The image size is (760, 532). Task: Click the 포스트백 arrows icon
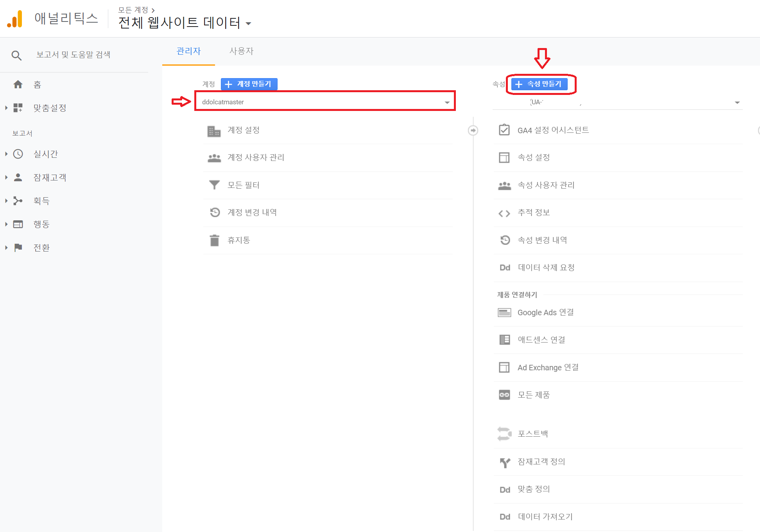(504, 434)
